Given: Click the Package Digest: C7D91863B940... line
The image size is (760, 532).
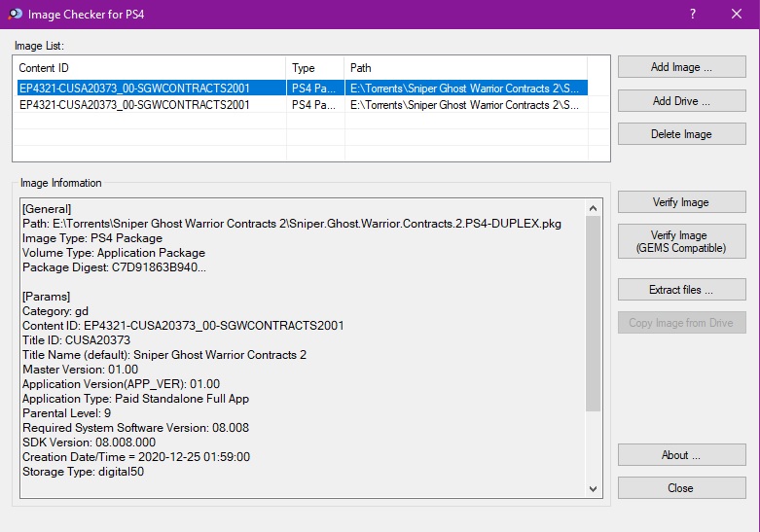Looking at the screenshot, I should click(x=114, y=266).
